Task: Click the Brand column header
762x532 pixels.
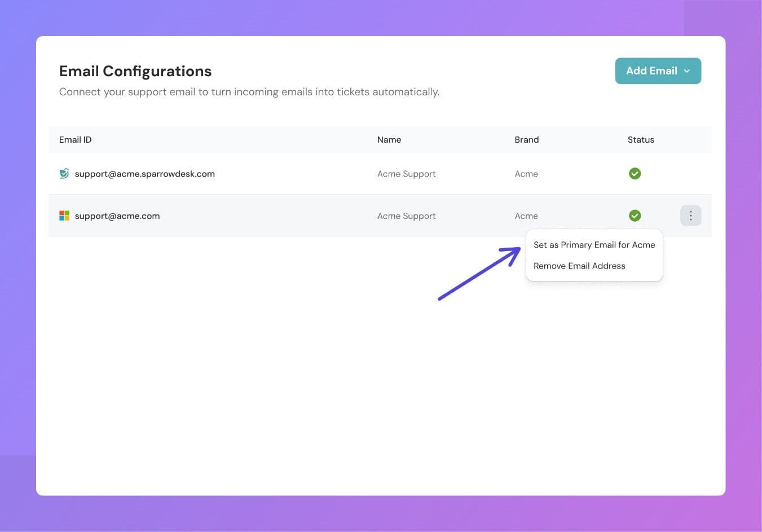Action: [x=526, y=139]
